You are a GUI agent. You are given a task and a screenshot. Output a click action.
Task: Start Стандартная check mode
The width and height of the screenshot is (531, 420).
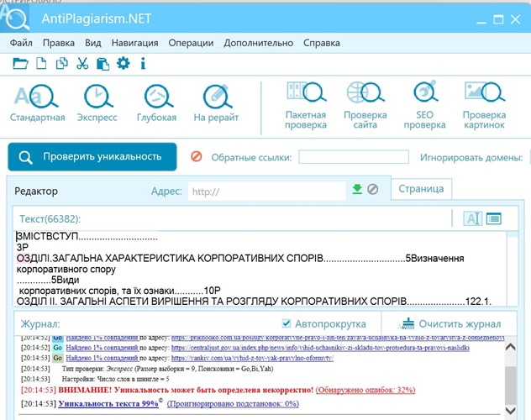[x=37, y=102]
